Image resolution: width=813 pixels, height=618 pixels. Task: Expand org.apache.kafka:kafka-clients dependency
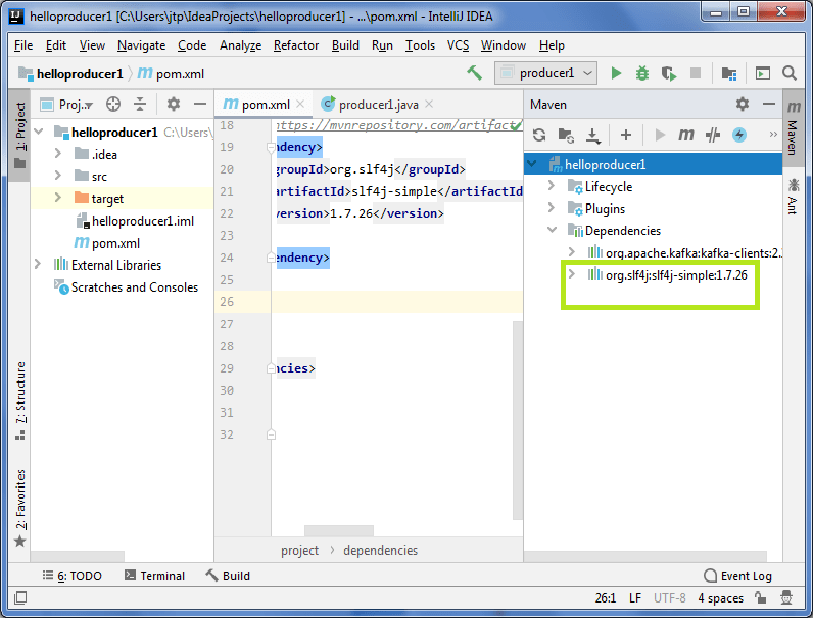(571, 252)
